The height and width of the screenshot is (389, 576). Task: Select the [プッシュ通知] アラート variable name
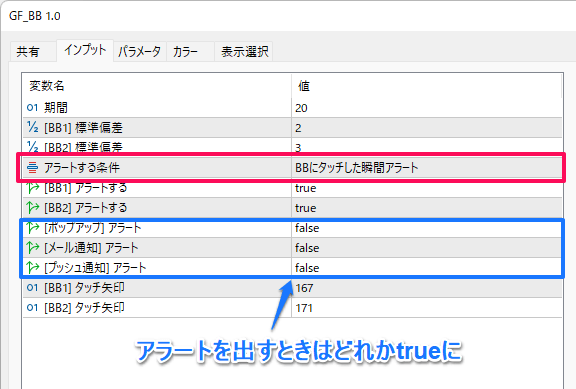(95, 268)
